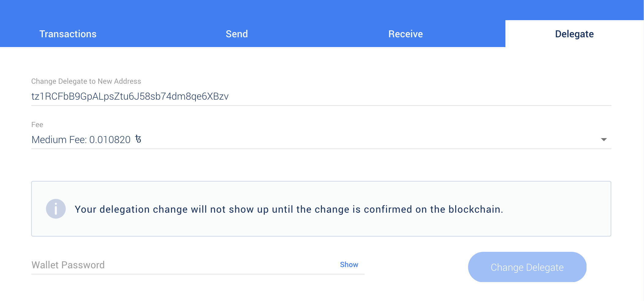The width and height of the screenshot is (644, 301).
Task: Go to the Receive tab
Action: click(405, 34)
